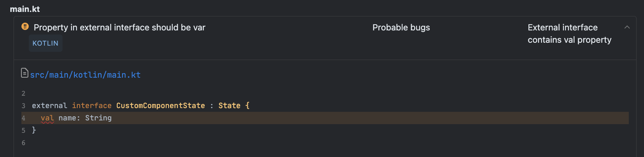Click the State supertype in the code
The height and width of the screenshot is (157, 644).
229,106
